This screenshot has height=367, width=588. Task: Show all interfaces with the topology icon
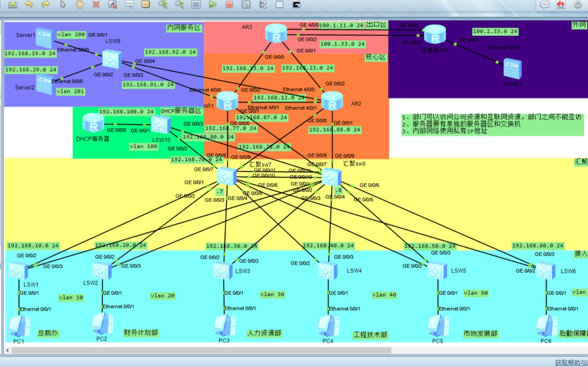(x=263, y=4)
